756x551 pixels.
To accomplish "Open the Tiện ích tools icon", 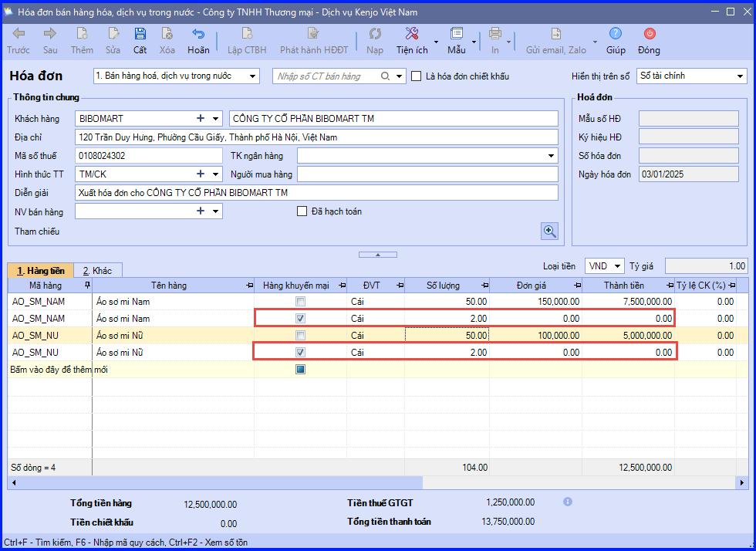I will [x=412, y=34].
